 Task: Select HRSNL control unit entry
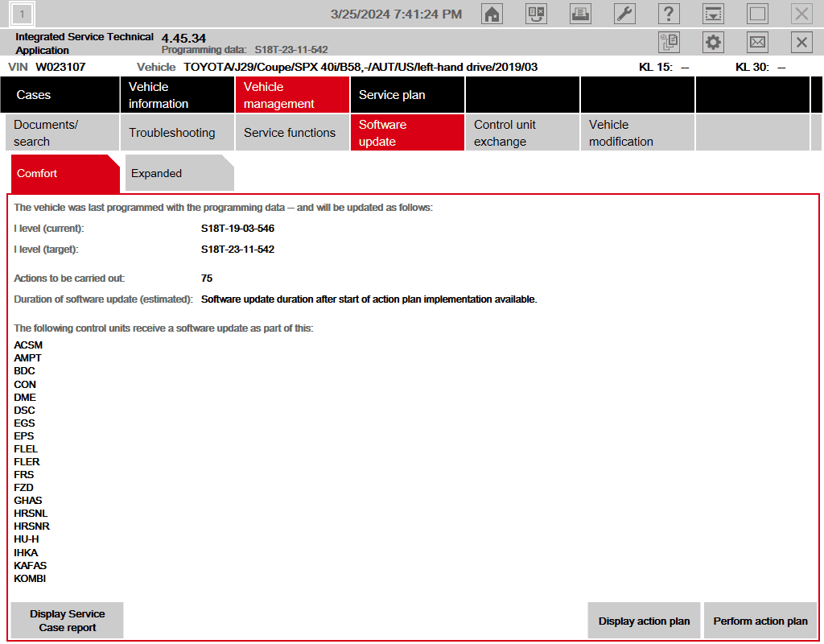(x=31, y=513)
